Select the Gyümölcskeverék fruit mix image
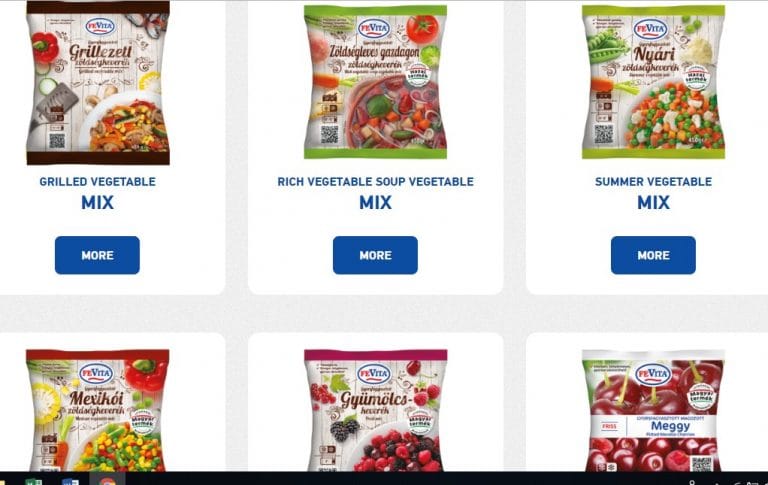 375,411
